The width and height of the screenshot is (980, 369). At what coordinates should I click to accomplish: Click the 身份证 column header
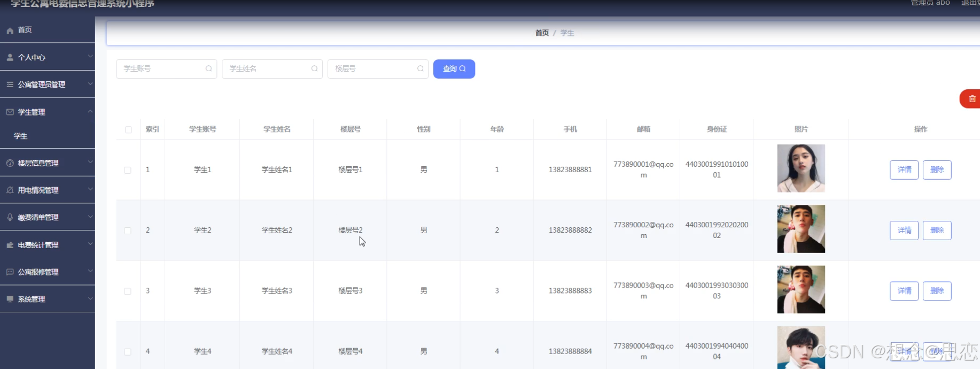coord(717,129)
